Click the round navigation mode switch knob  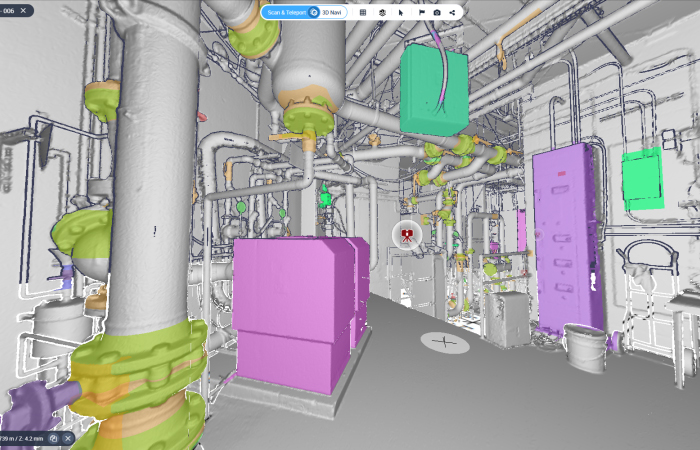click(x=314, y=12)
